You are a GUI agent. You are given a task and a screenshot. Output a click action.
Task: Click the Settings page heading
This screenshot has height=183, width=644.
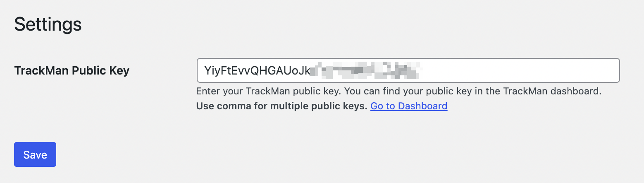click(48, 24)
